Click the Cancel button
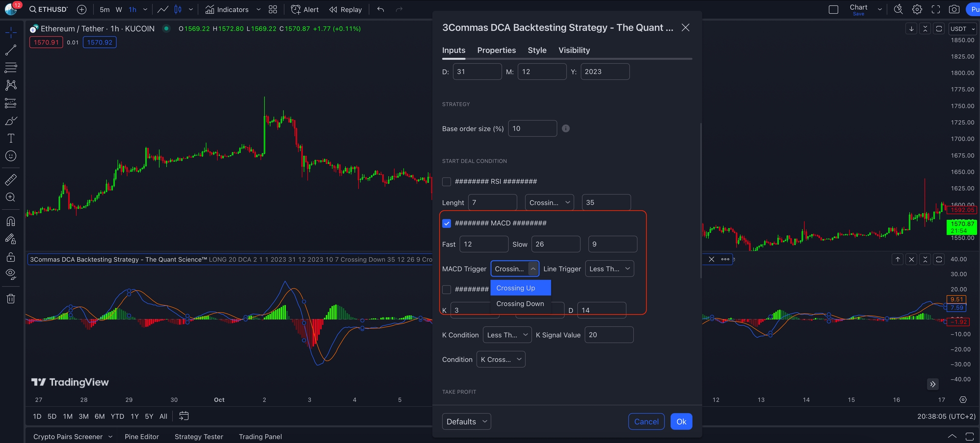Screen dimensions: 980x443 [646, 421]
